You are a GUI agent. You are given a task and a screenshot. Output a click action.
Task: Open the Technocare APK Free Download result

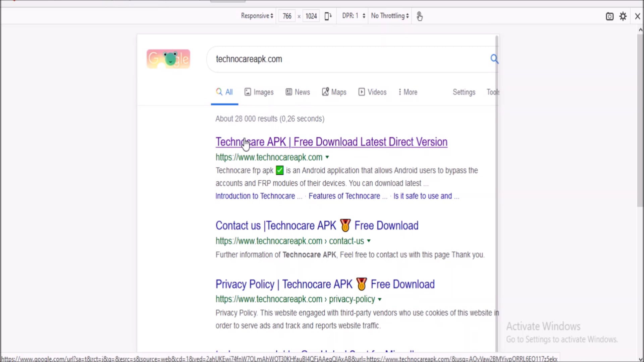331,142
